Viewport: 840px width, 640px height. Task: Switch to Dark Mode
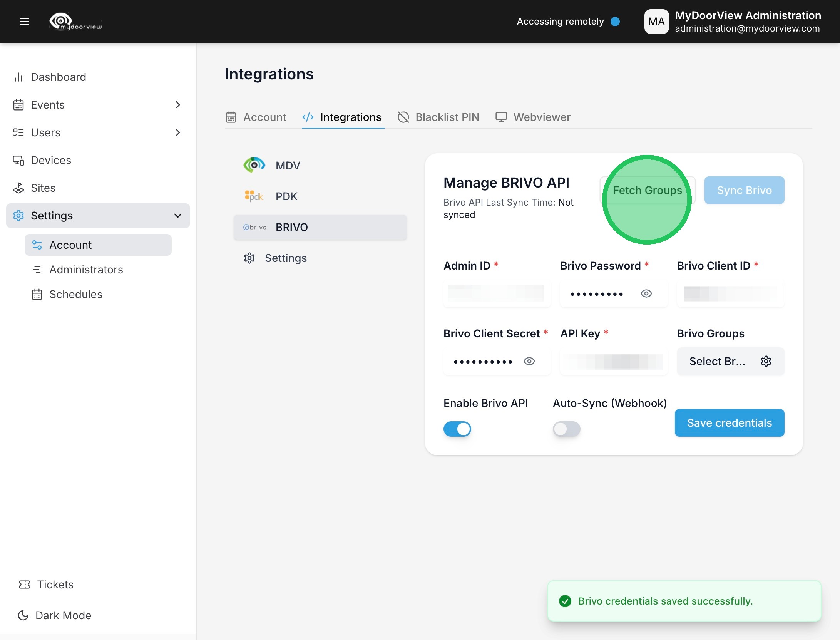[63, 615]
